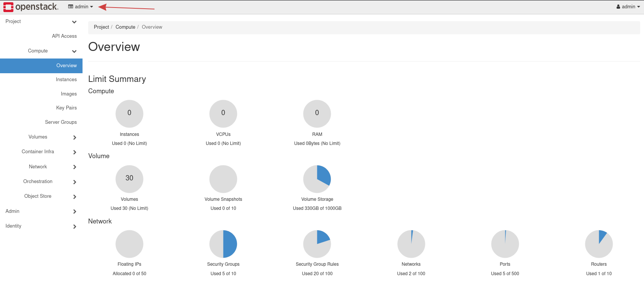644x288 pixels.
Task: Expand the Object Store section
Action: [x=74, y=197]
